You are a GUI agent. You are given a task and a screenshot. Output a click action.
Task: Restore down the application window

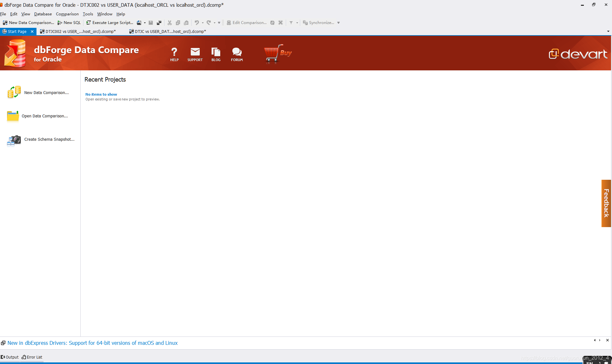coord(594,5)
